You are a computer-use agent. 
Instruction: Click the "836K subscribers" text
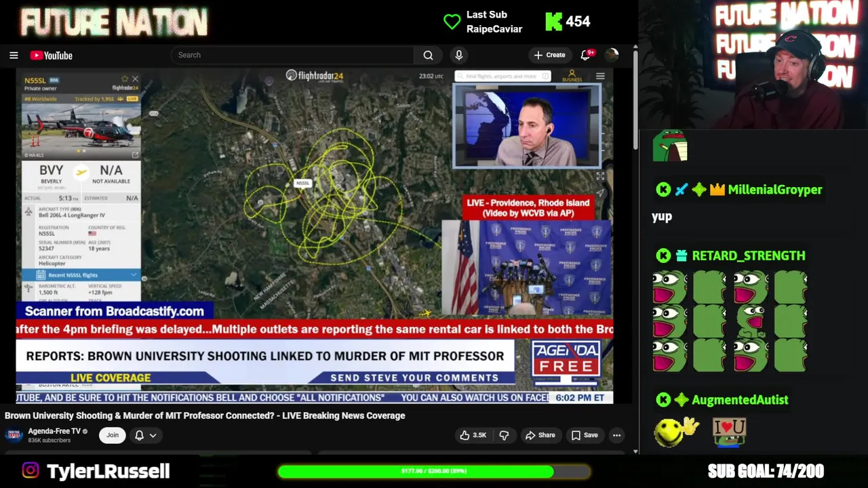point(50,441)
